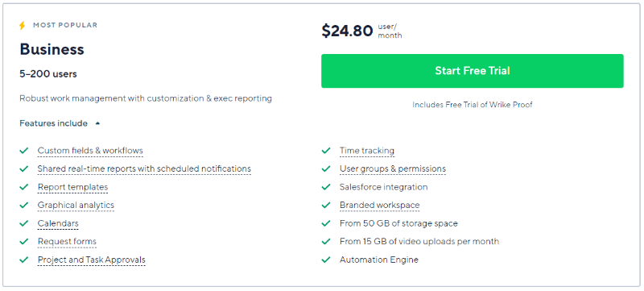Select the Branded workspace feature link
The height and width of the screenshot is (291, 644).
pos(379,205)
